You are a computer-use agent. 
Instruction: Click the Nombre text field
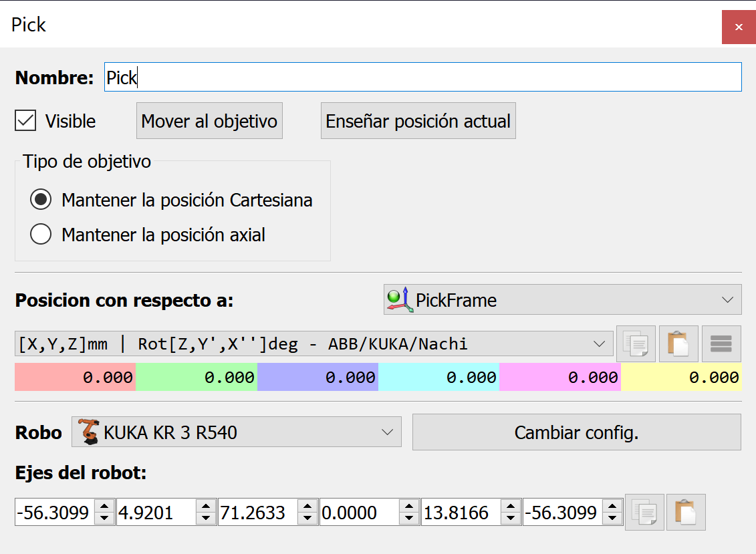pos(422,78)
